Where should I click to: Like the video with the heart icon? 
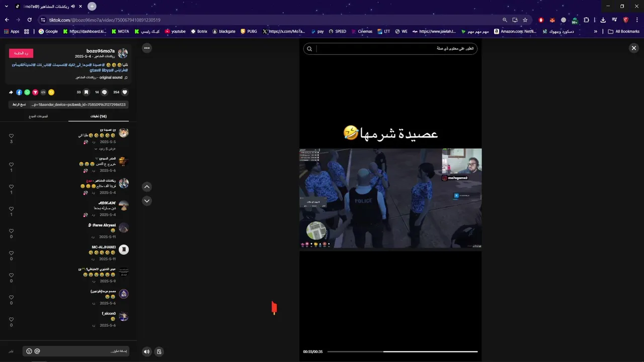coord(125,92)
